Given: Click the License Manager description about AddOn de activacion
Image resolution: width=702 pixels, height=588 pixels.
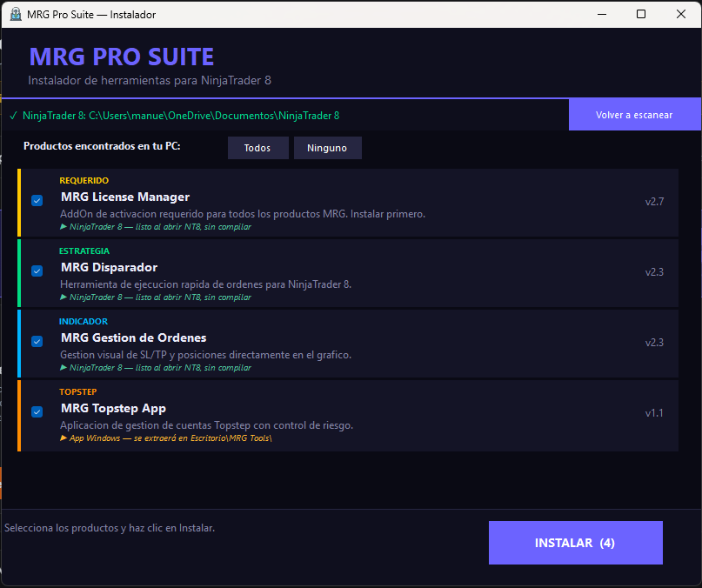Looking at the screenshot, I should pos(243,214).
